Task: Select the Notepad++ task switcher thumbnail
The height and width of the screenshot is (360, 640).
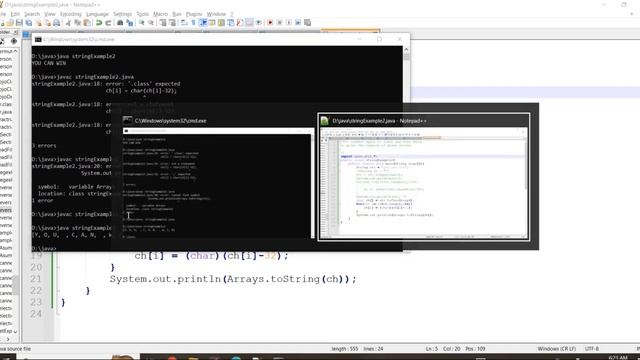Action: (x=424, y=177)
